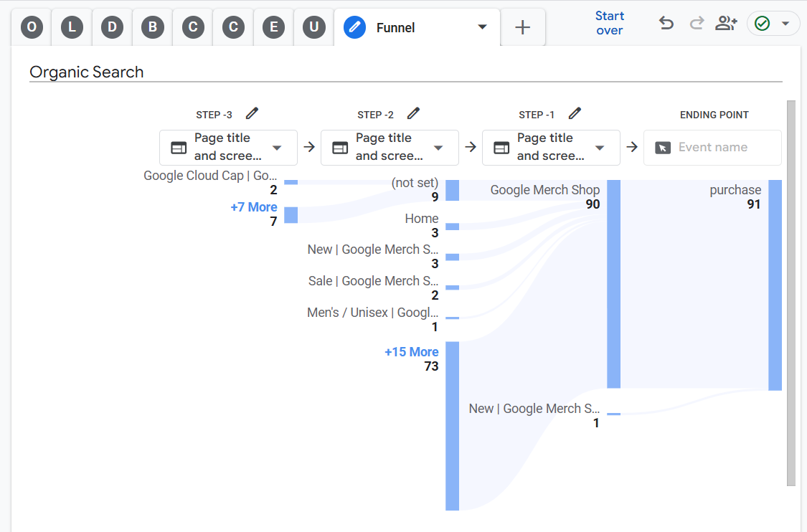Expand +7 More nodes in STEP -3
Image resolution: width=807 pixels, height=532 pixels.
click(x=254, y=207)
